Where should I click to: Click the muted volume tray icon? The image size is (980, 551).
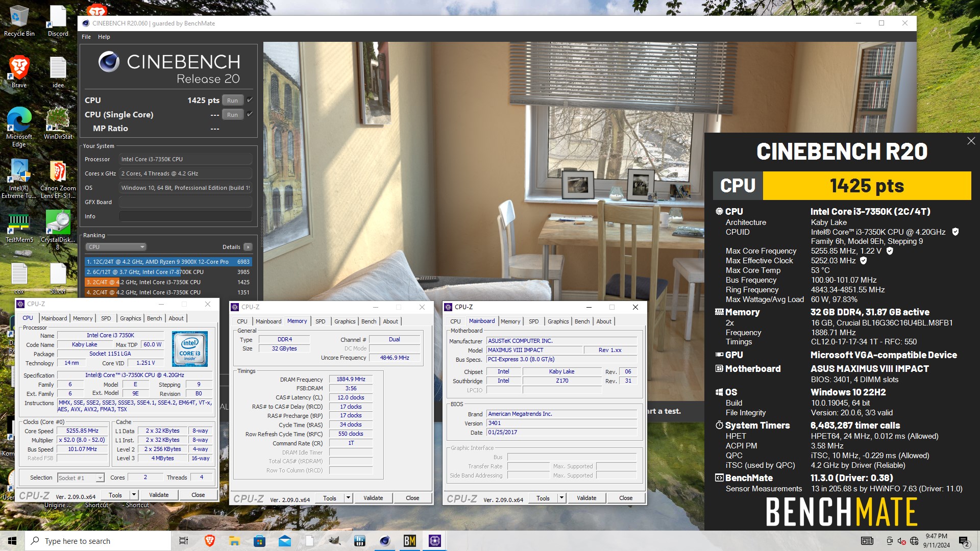point(901,541)
